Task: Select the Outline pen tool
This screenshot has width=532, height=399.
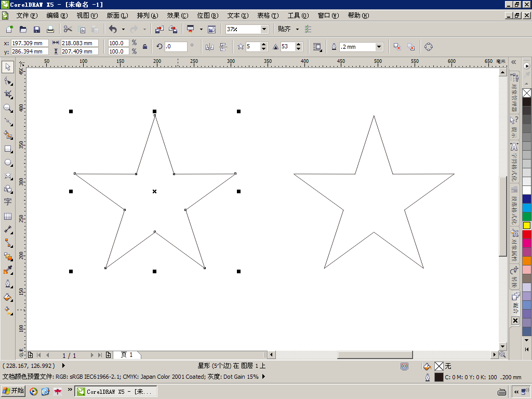Action: [x=8, y=284]
